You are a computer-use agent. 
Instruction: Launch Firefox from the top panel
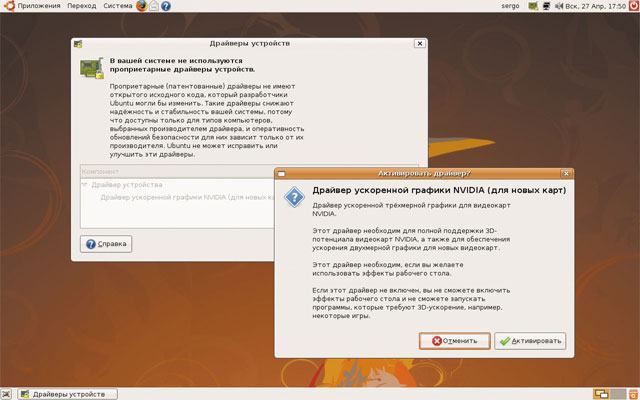(142, 6)
